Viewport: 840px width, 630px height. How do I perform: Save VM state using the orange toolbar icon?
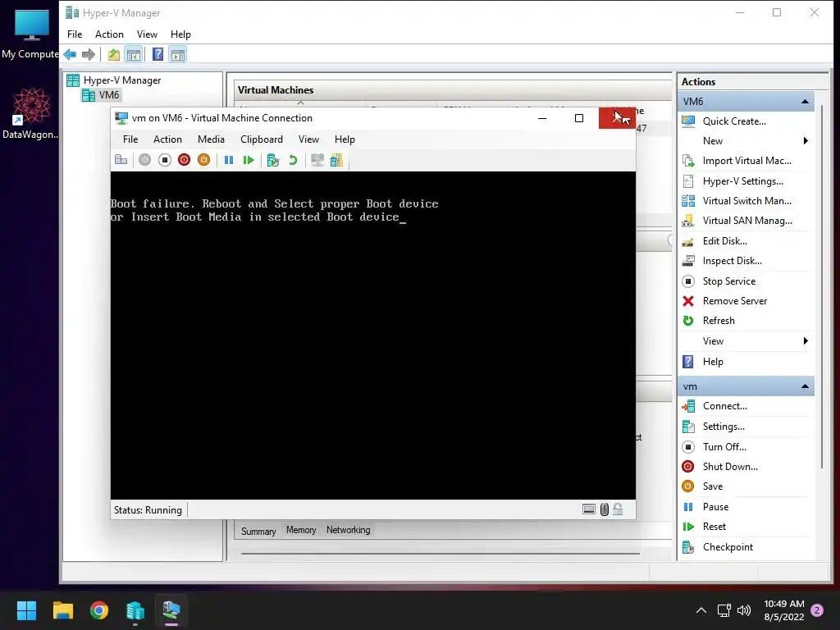coord(203,160)
